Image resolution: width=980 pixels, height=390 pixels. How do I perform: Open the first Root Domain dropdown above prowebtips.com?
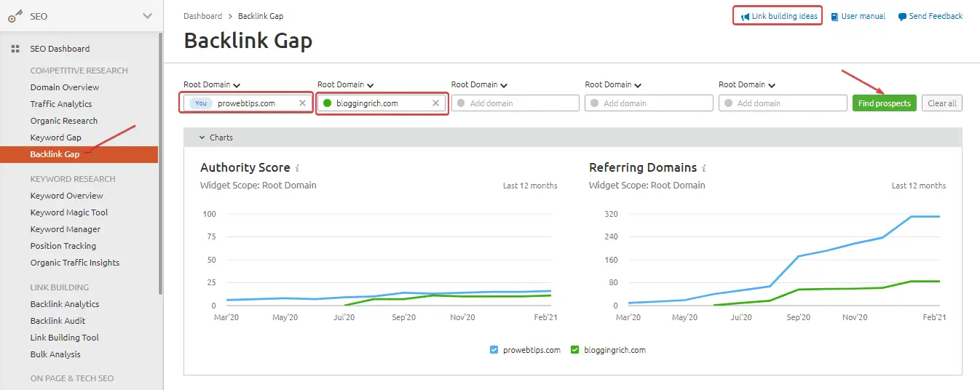(212, 85)
